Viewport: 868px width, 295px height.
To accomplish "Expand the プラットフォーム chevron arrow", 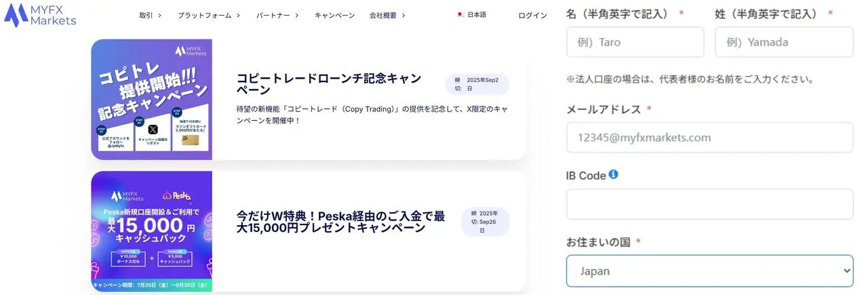I will pyautogui.click(x=239, y=15).
